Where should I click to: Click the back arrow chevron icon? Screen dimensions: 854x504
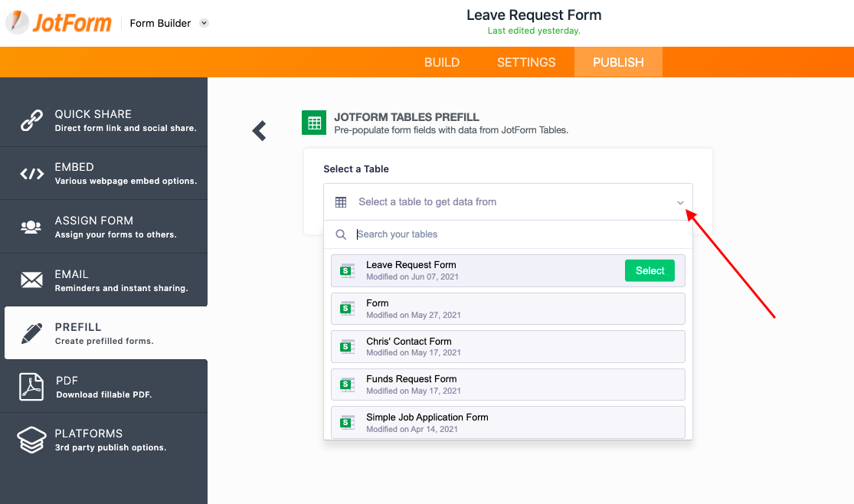point(260,131)
